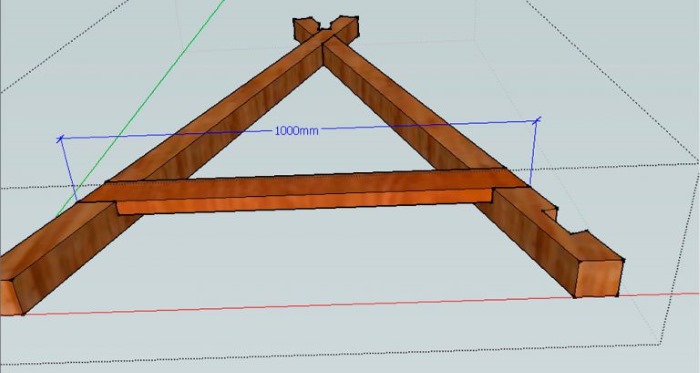Select the left blue dimension extension line
700x373 pixels.
68,170
